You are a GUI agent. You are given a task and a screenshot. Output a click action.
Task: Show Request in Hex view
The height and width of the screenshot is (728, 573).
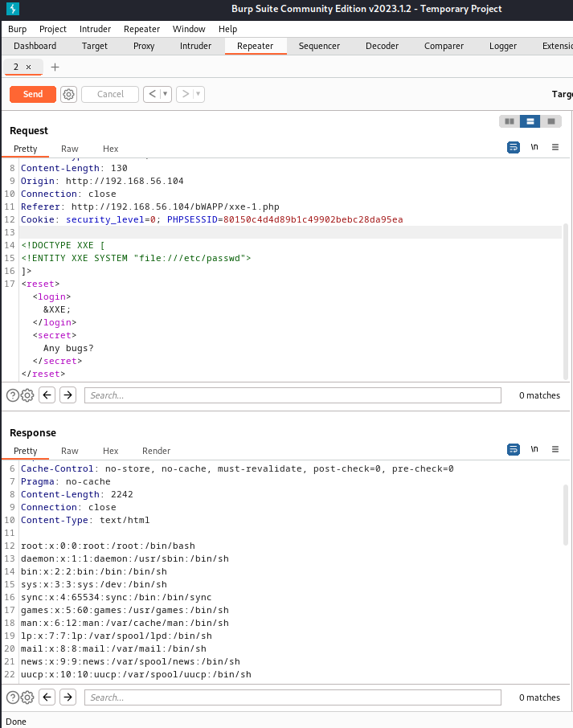(111, 149)
